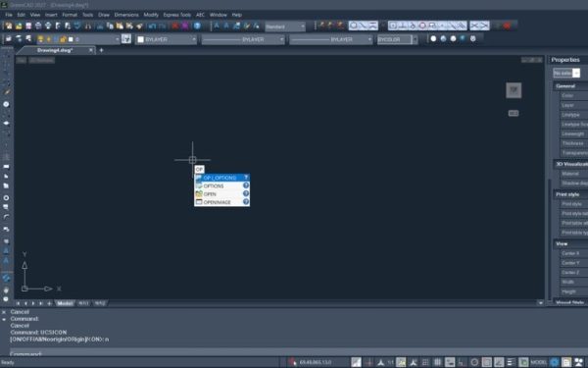The image size is (588, 368).
Task: Click the Match Properties brush icon
Action: 139,26
